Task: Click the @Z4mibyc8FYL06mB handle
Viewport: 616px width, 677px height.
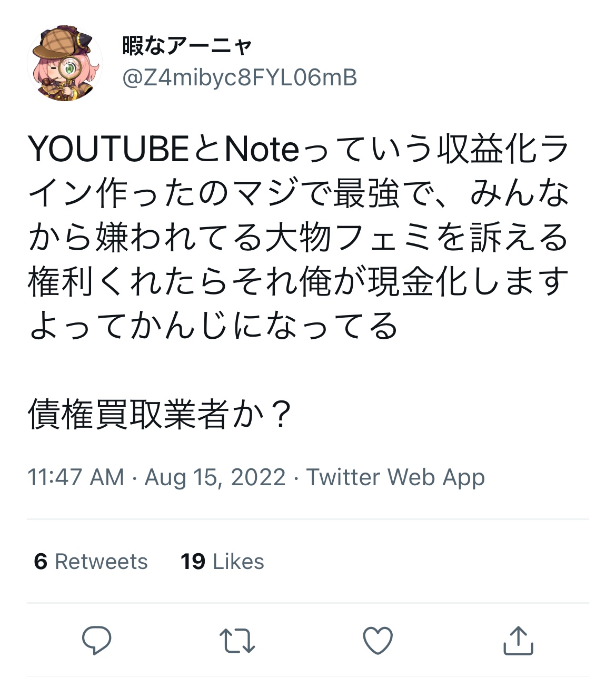Action: 240,78
